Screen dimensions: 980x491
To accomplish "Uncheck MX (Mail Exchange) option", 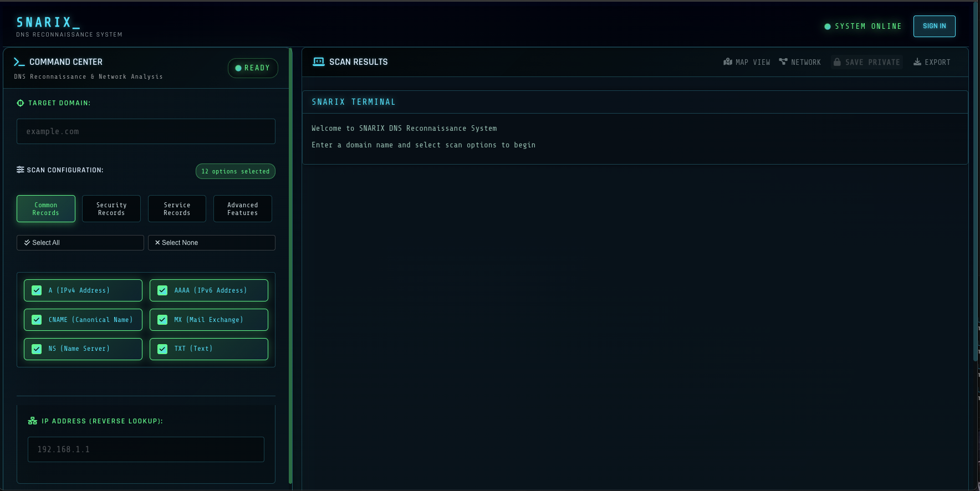I will [x=162, y=320].
